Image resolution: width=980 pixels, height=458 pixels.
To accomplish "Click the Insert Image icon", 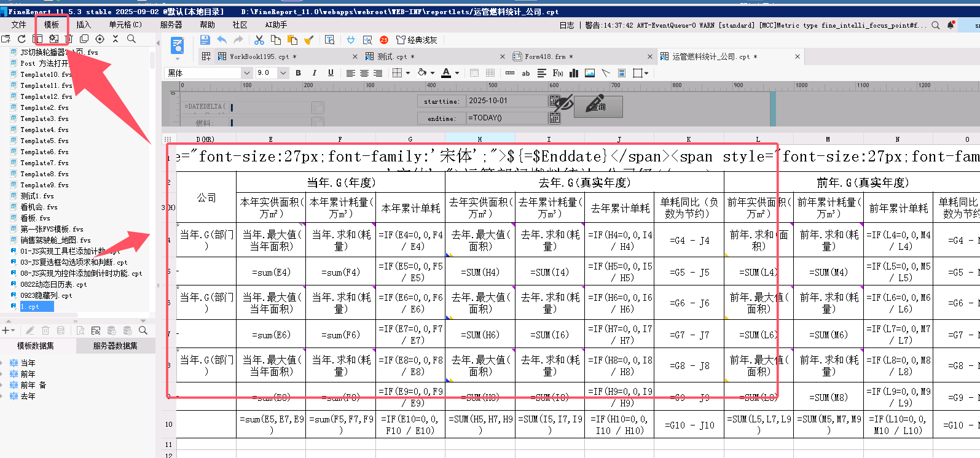I will point(590,73).
